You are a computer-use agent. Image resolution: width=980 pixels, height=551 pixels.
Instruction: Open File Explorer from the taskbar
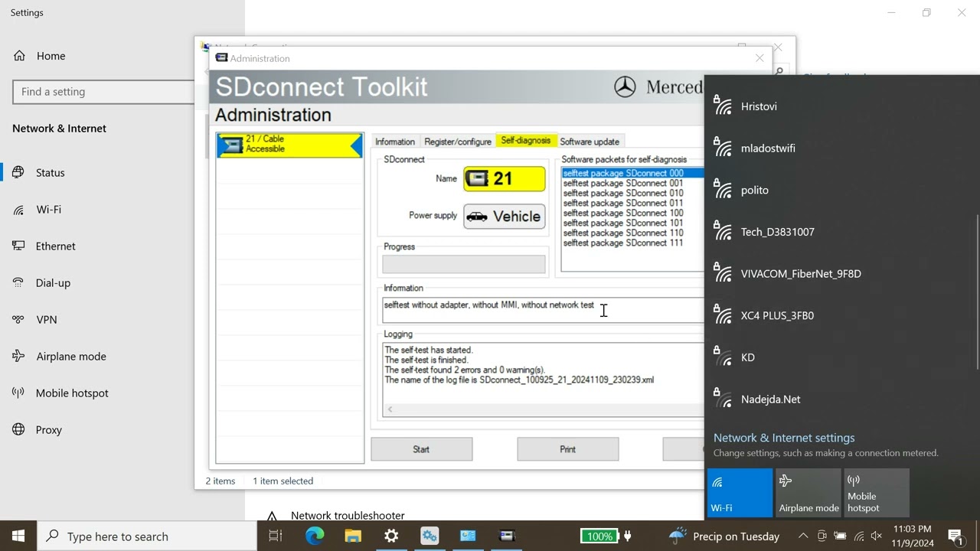click(x=353, y=536)
